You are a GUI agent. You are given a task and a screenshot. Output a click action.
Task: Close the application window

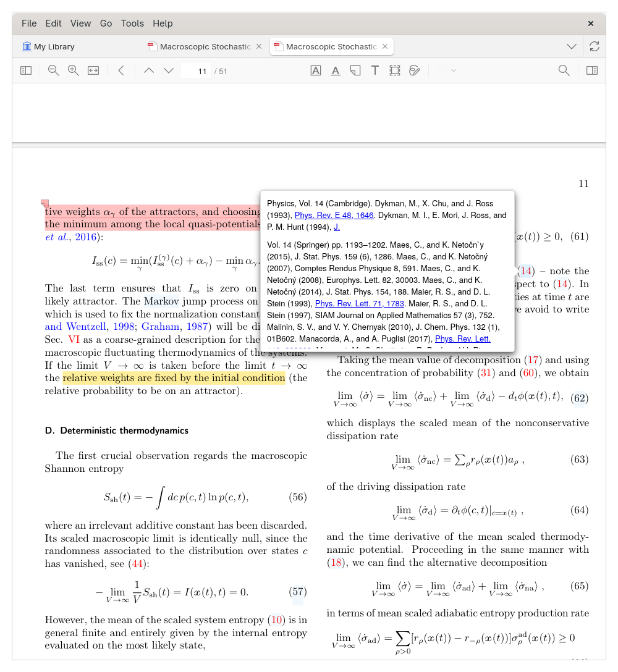(x=591, y=23)
